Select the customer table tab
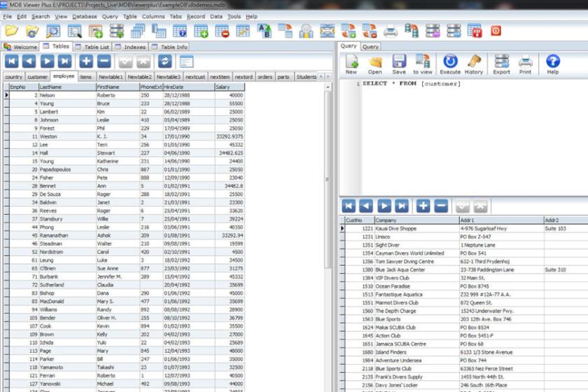Screen dimensions: 588x392 click(x=38, y=77)
